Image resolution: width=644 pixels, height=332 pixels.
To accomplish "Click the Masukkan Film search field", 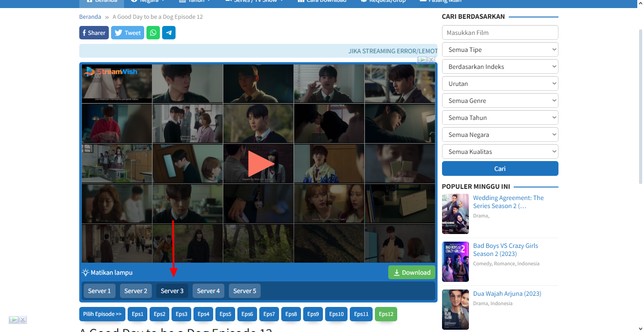I will point(500,32).
